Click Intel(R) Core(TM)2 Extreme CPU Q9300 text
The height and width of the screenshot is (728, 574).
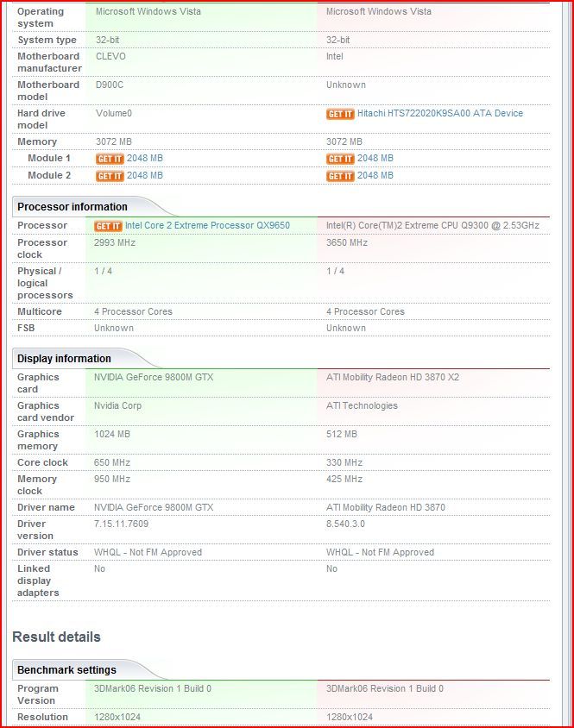point(432,225)
